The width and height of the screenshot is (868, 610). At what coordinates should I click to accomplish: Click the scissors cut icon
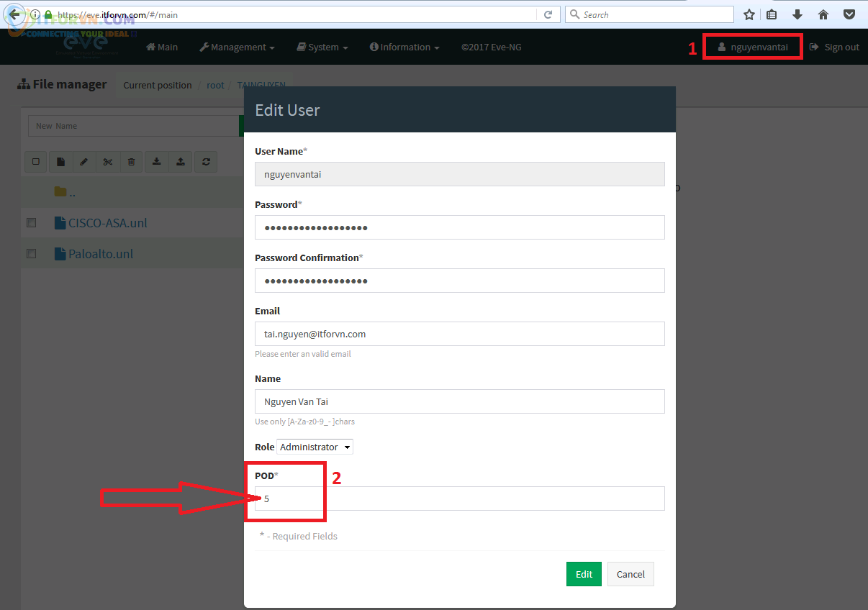click(108, 162)
